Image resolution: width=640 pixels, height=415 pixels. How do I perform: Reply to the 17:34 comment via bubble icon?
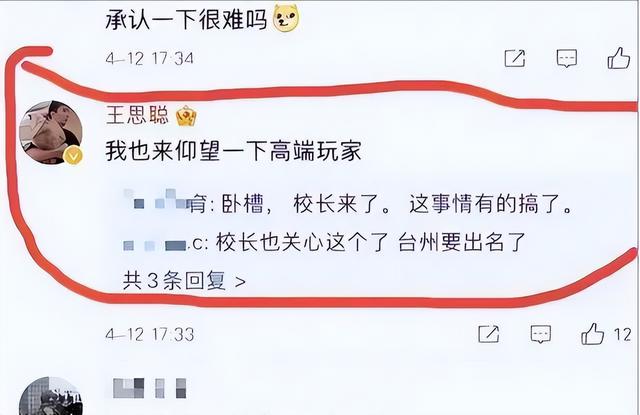click(567, 58)
